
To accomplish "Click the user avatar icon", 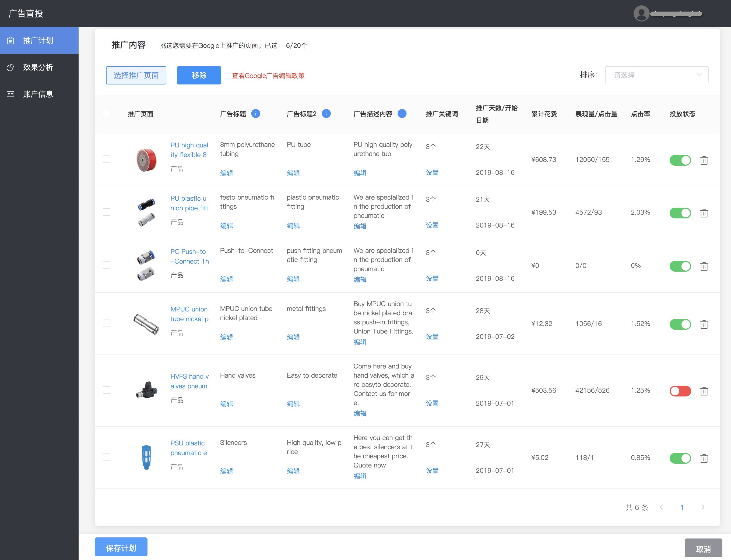I will coord(641,14).
